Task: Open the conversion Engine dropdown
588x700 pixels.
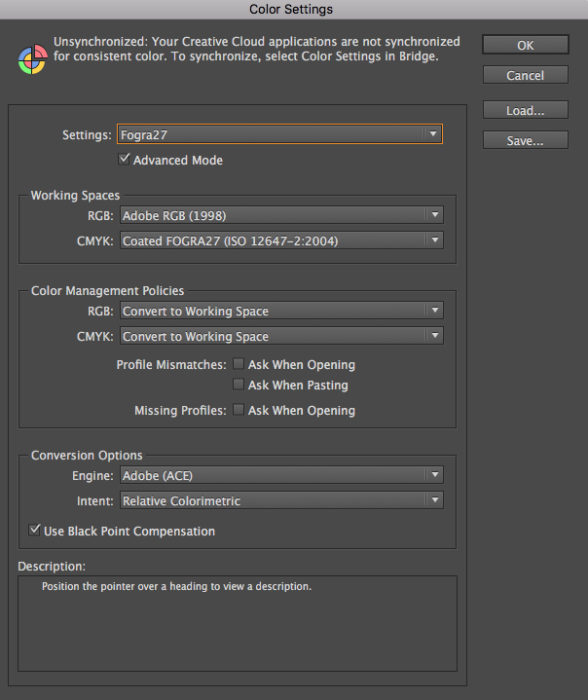Action: point(280,476)
